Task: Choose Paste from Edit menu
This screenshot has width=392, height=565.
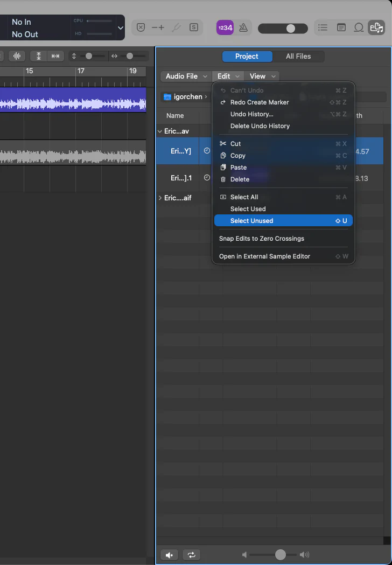Action: click(283, 168)
